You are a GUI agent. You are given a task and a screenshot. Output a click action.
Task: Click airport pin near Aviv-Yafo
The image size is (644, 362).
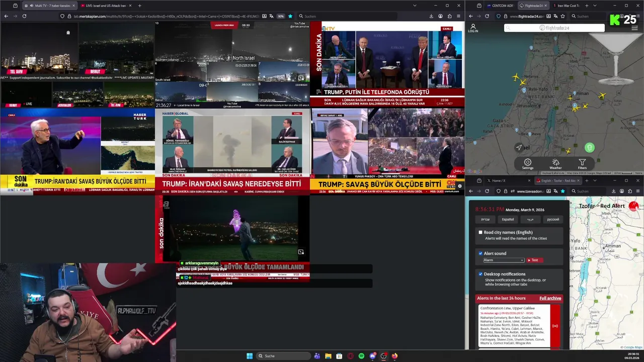click(x=524, y=90)
